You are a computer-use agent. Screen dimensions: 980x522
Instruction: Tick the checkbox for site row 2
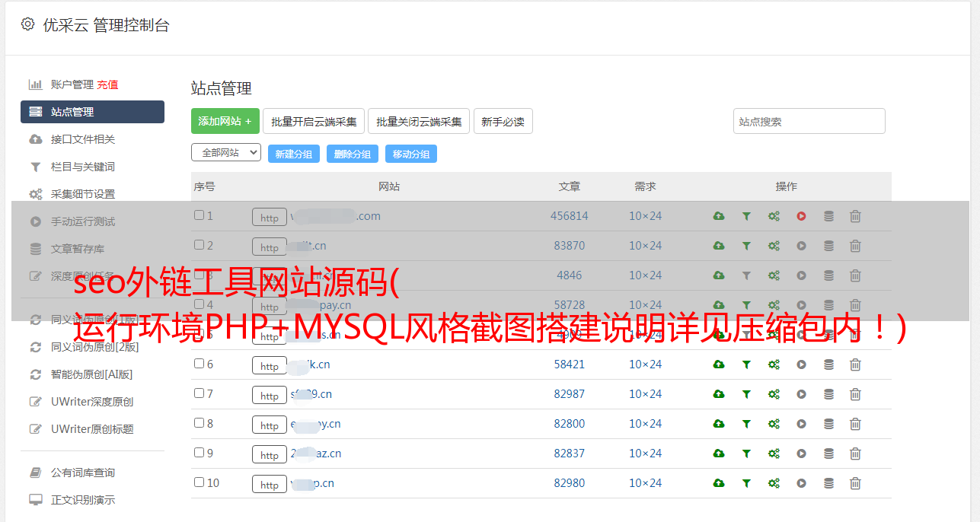pos(199,245)
